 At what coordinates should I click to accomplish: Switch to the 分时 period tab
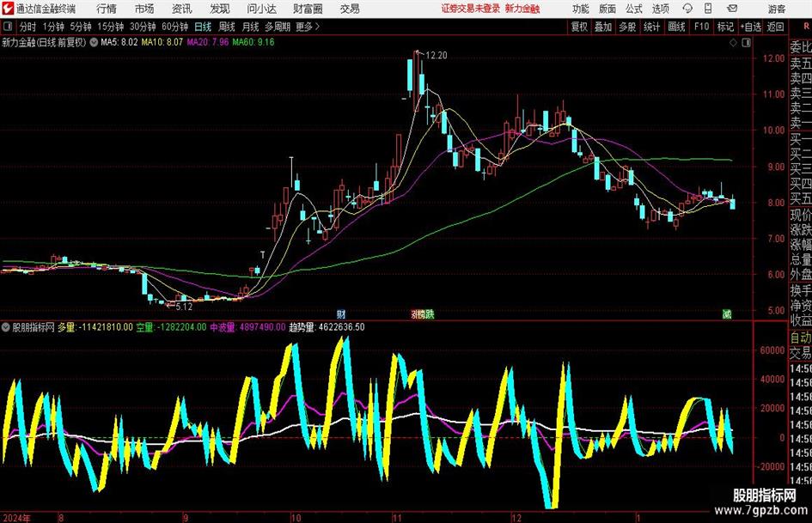(28, 27)
